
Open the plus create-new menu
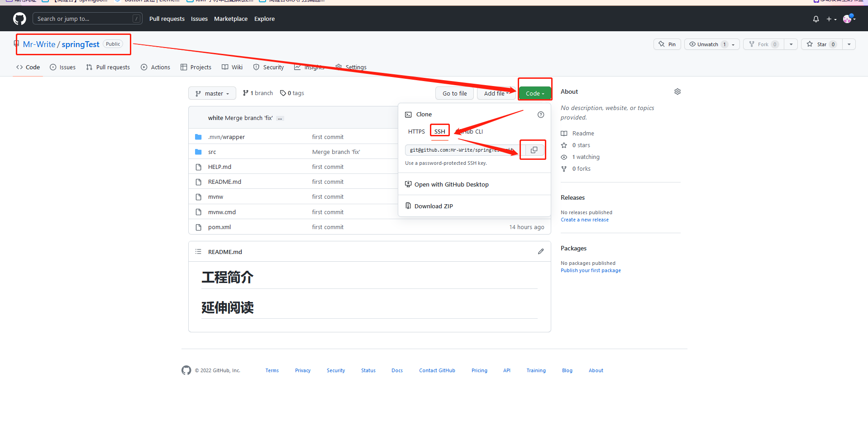coord(831,19)
